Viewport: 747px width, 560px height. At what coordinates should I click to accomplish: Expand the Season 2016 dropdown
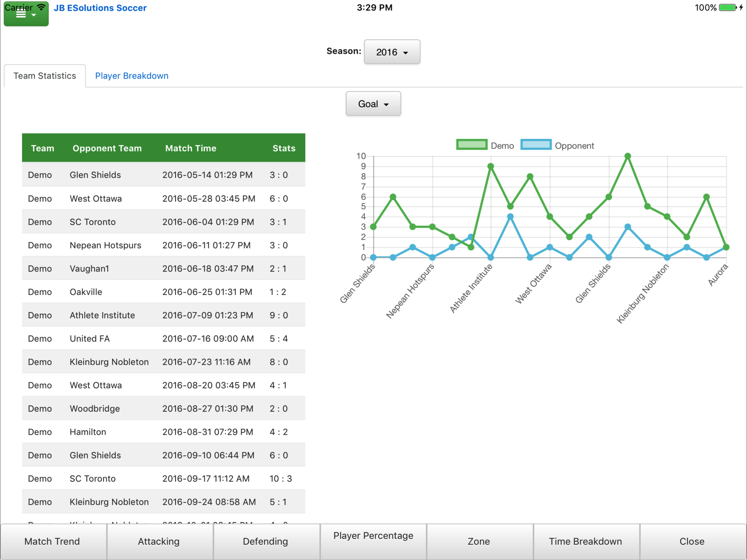tap(392, 52)
